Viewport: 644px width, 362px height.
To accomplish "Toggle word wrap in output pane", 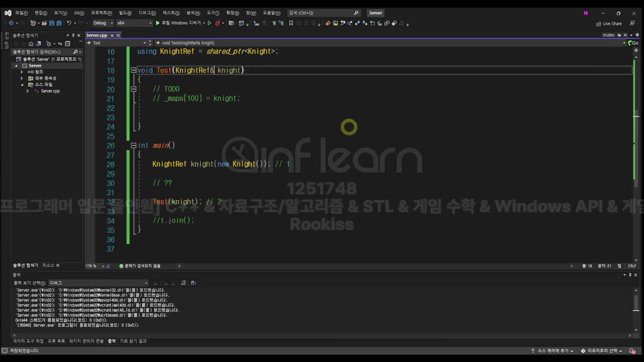I will click(x=193, y=283).
